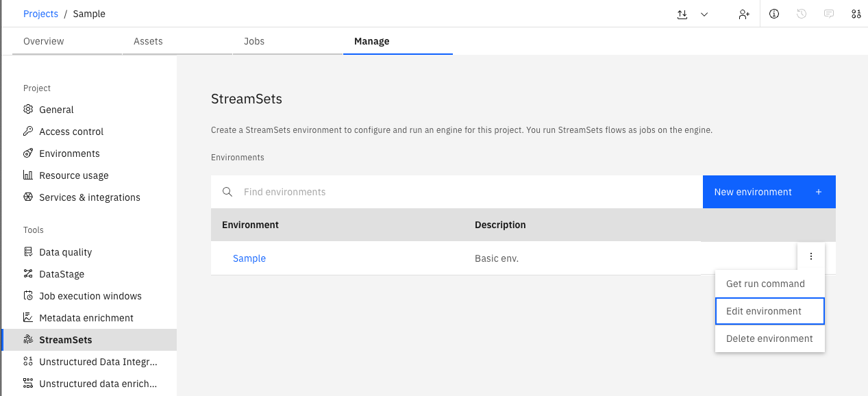The image size is (868, 396).
Task: Click the StreamSets icon in sidebar
Action: [x=28, y=340]
